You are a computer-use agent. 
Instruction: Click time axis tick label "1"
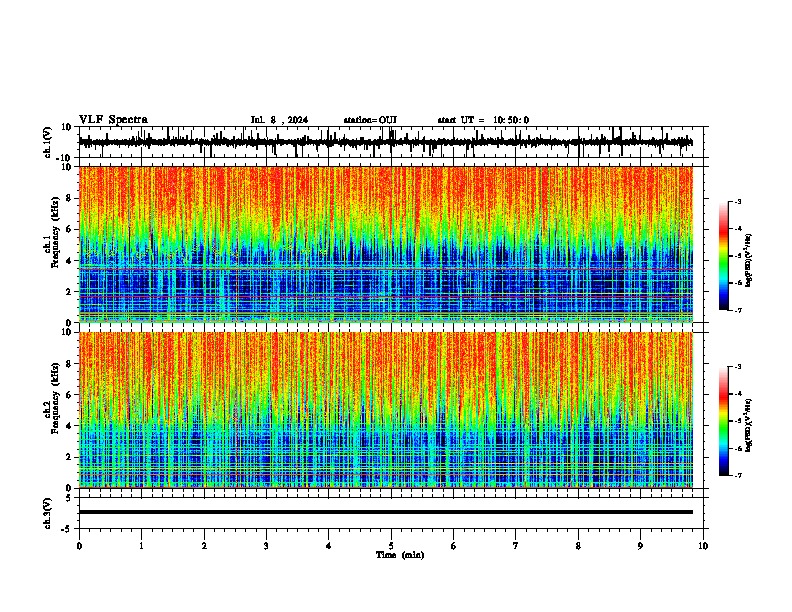[x=141, y=546]
